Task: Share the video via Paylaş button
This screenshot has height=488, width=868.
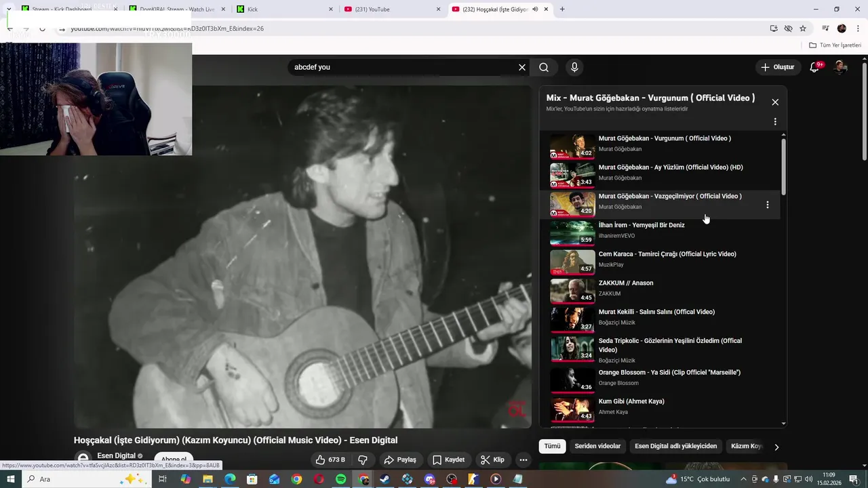Action: [x=400, y=460]
